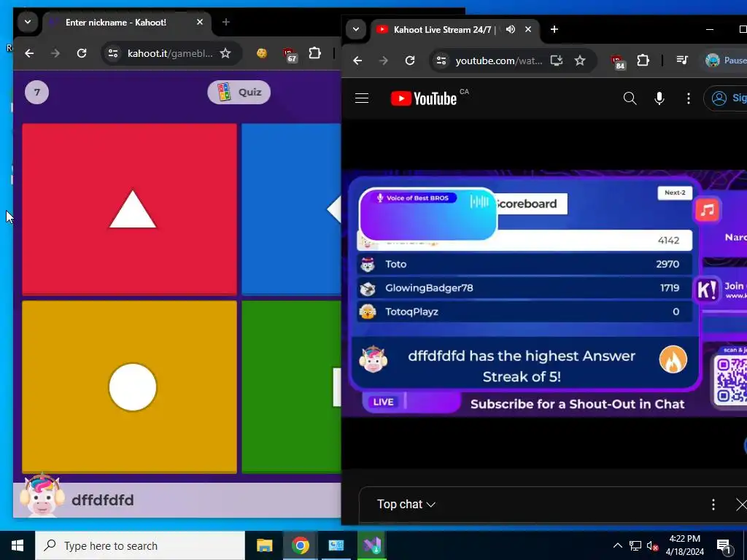Open network status in system tray
747x560 pixels.
pyautogui.click(x=635, y=545)
